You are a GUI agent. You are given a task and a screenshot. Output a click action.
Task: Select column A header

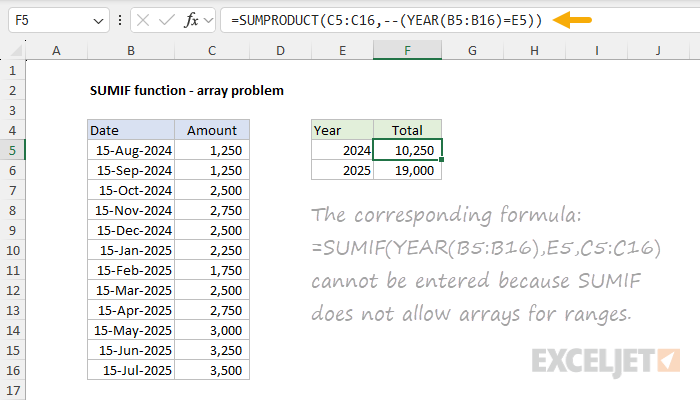click(56, 50)
